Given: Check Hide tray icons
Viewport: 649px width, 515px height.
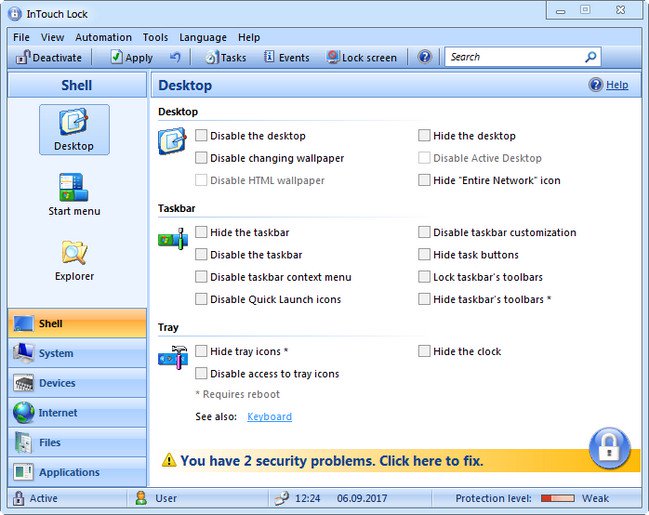Looking at the screenshot, I should [x=201, y=351].
